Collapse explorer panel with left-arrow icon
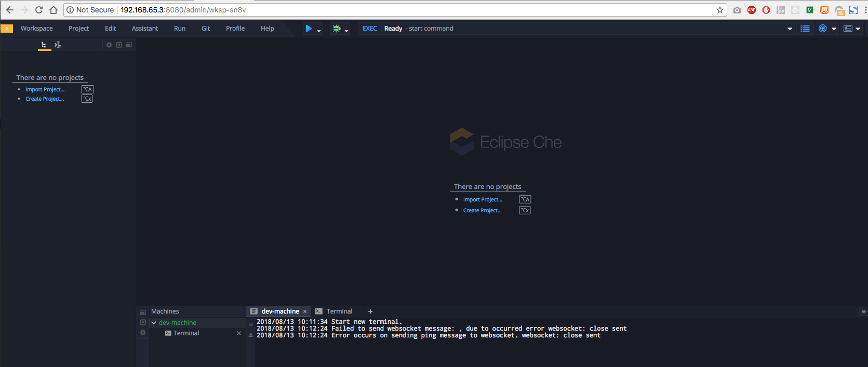 (x=119, y=45)
